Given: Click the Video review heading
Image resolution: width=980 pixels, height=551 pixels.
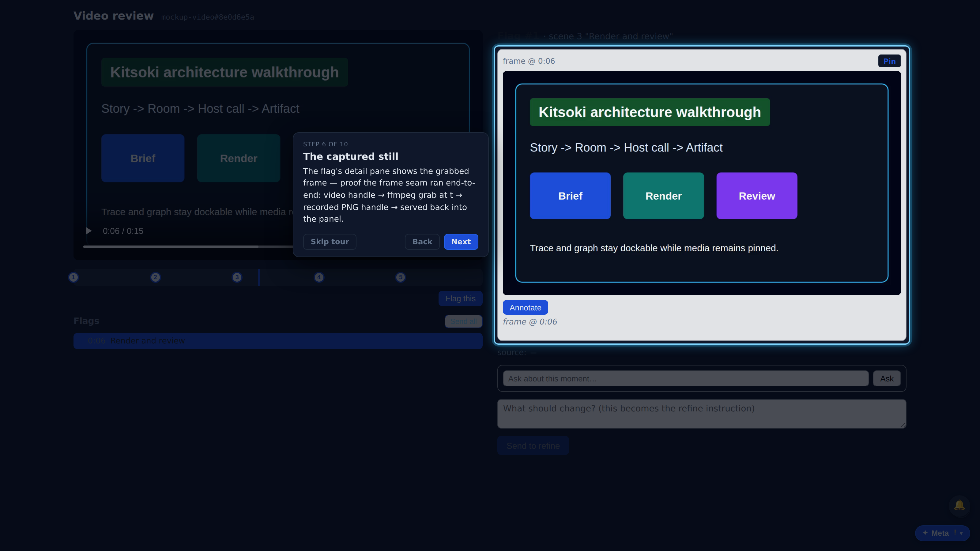Looking at the screenshot, I should point(113,16).
